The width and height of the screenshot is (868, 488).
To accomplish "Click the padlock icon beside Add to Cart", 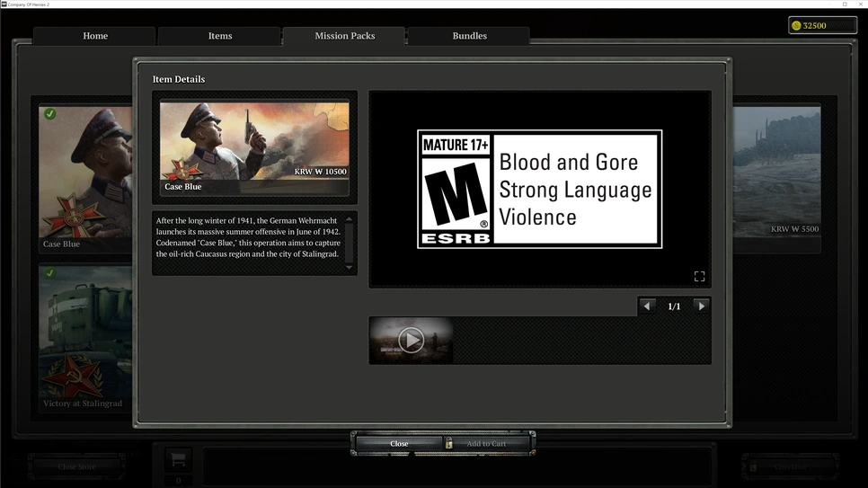I will click(449, 444).
